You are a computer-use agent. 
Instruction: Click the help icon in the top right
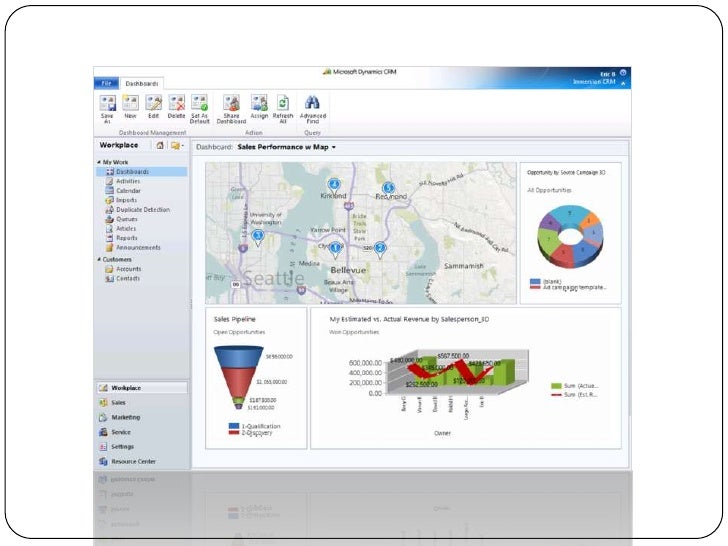coord(623,73)
